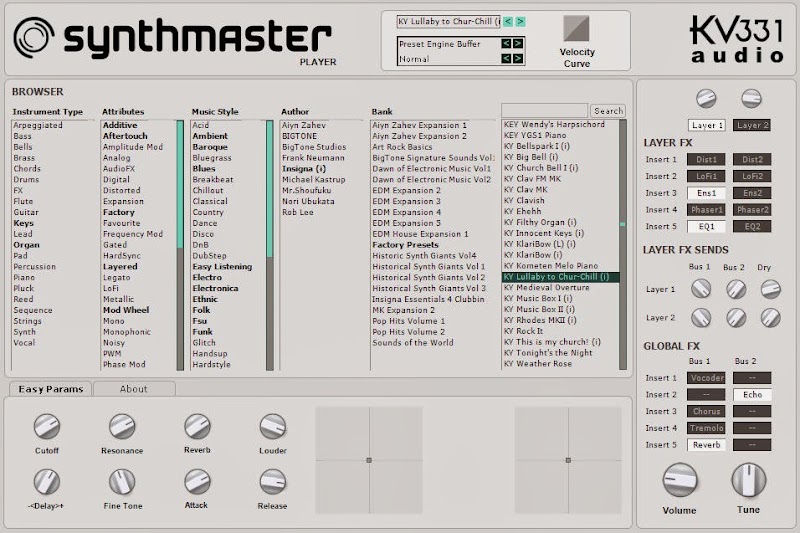Select preset KY Medieval Overture
Image resolution: width=800 pixels, height=533 pixels.
pos(546,288)
